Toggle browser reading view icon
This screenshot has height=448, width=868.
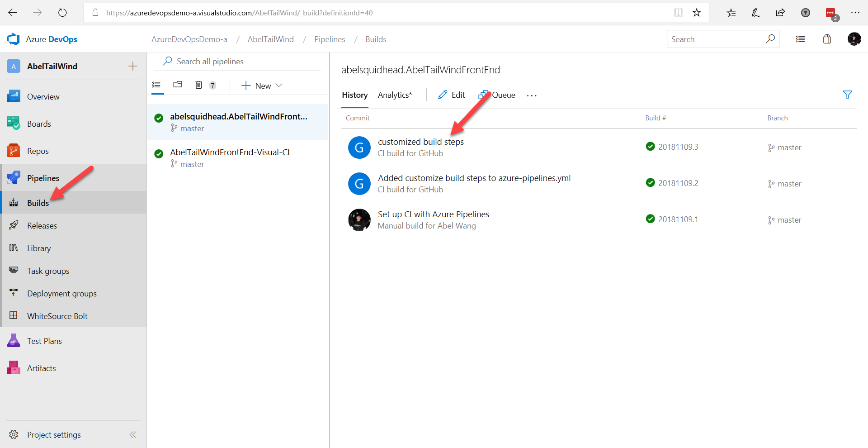[x=679, y=13]
